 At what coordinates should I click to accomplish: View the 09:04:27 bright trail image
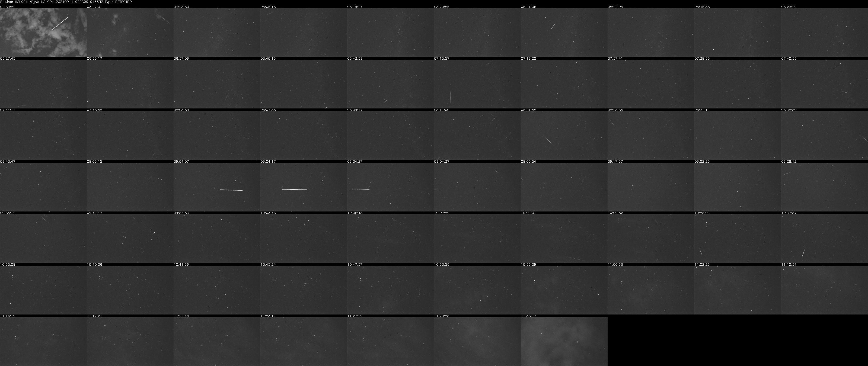point(391,187)
